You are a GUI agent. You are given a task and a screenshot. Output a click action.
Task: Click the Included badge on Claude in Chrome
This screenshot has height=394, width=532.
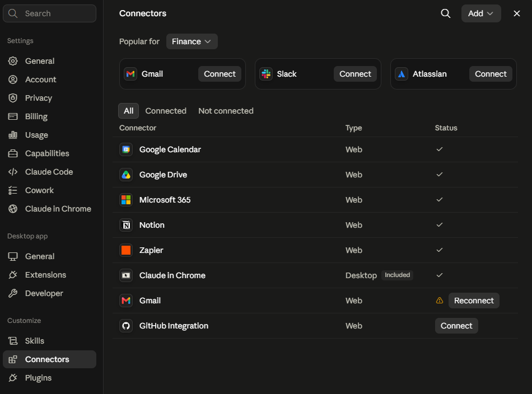point(397,275)
